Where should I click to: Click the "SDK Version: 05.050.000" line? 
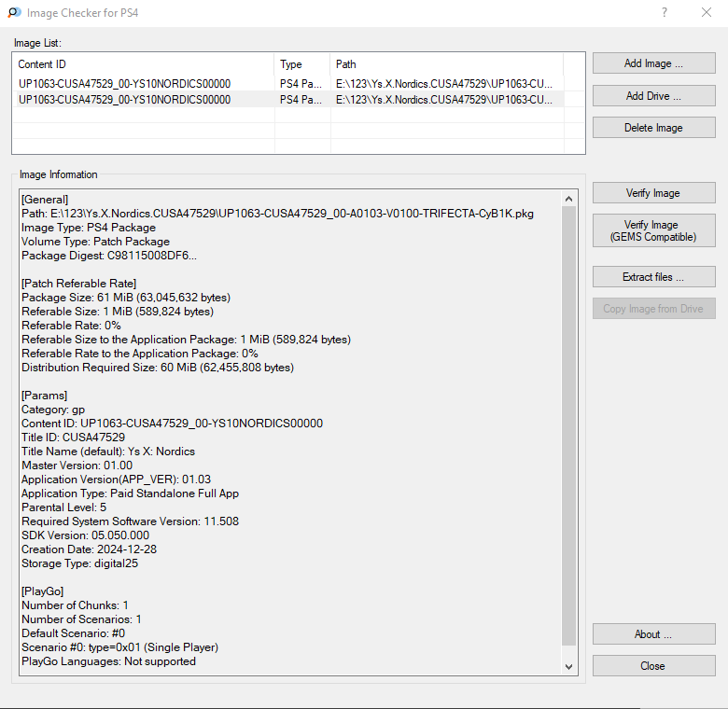[86, 535]
